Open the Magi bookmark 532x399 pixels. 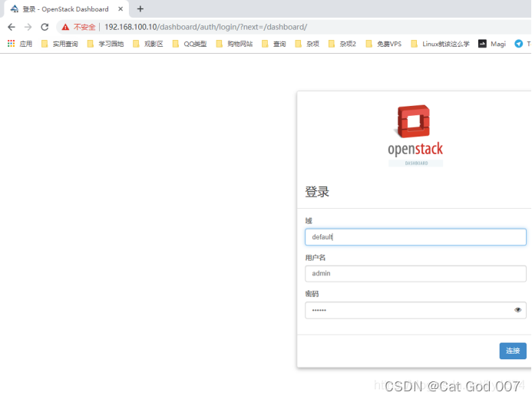click(x=492, y=44)
